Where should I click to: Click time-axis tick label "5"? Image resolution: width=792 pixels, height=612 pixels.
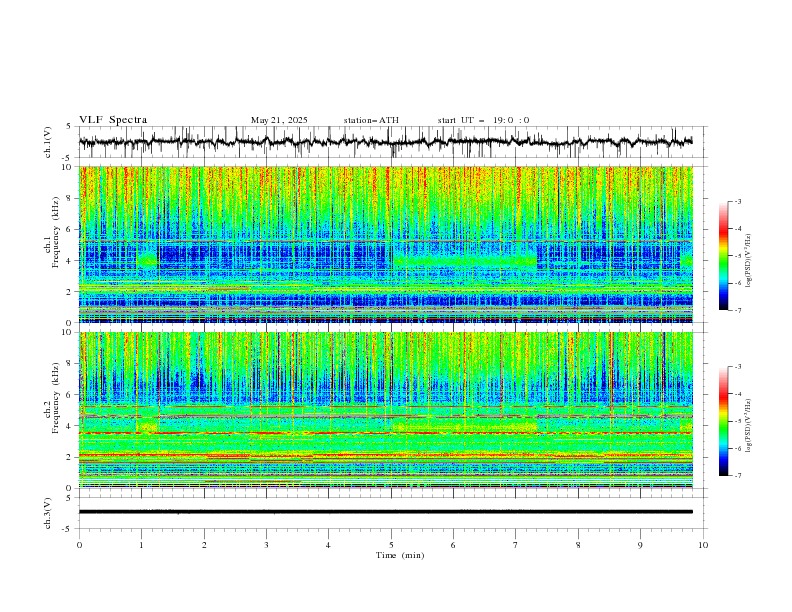click(391, 545)
